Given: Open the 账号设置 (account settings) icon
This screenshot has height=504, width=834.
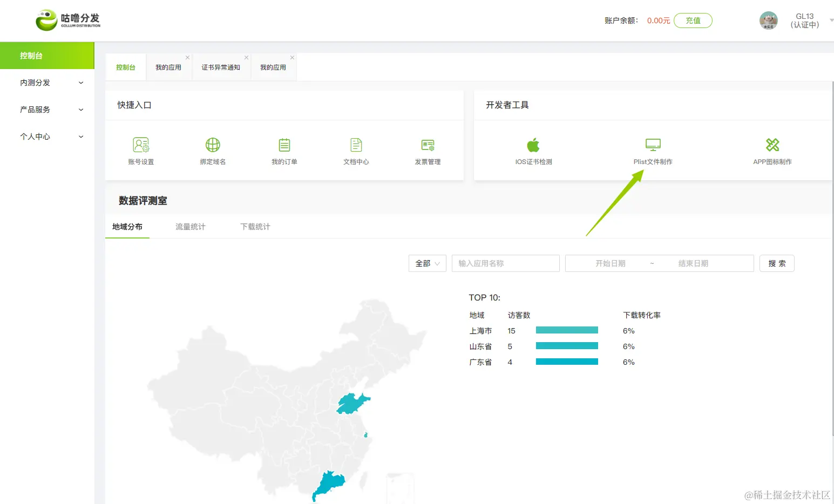Looking at the screenshot, I should point(141,151).
